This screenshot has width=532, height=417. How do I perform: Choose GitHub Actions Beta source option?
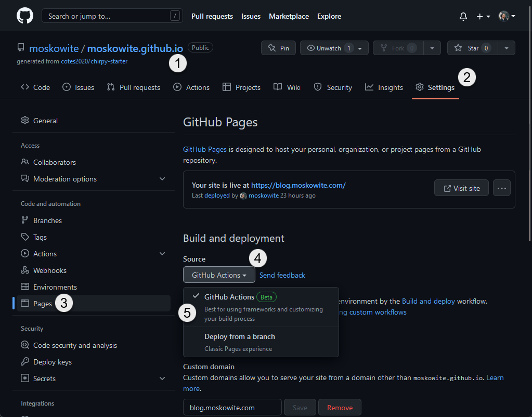[261, 307]
